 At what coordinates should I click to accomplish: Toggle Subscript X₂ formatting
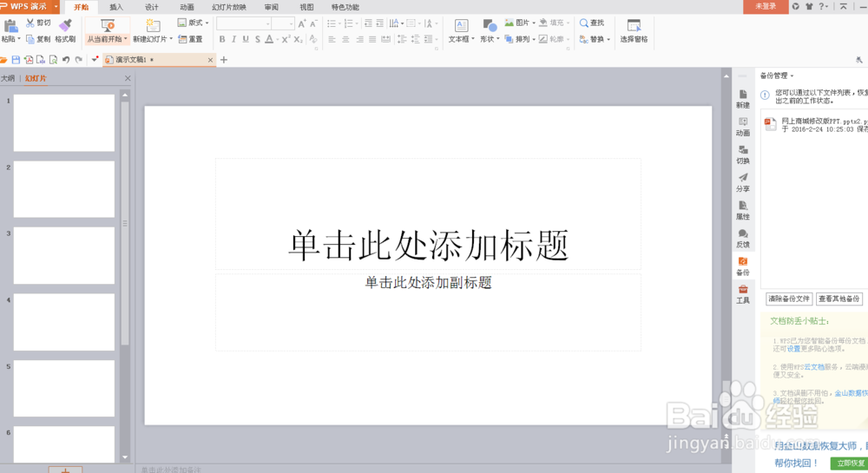(x=298, y=39)
